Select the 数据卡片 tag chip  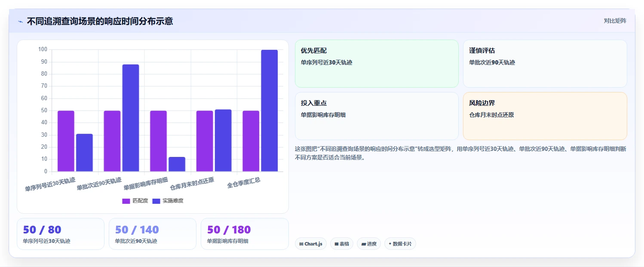coord(400,244)
